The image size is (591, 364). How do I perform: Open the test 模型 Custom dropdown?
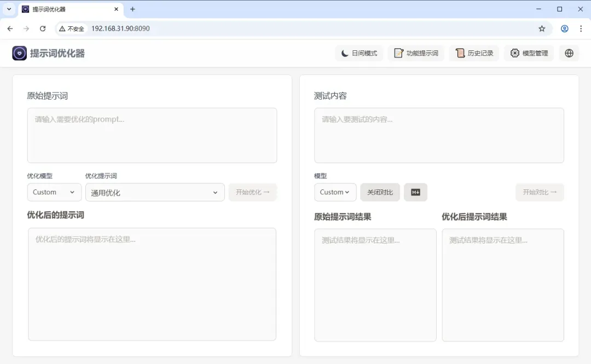[x=335, y=192]
